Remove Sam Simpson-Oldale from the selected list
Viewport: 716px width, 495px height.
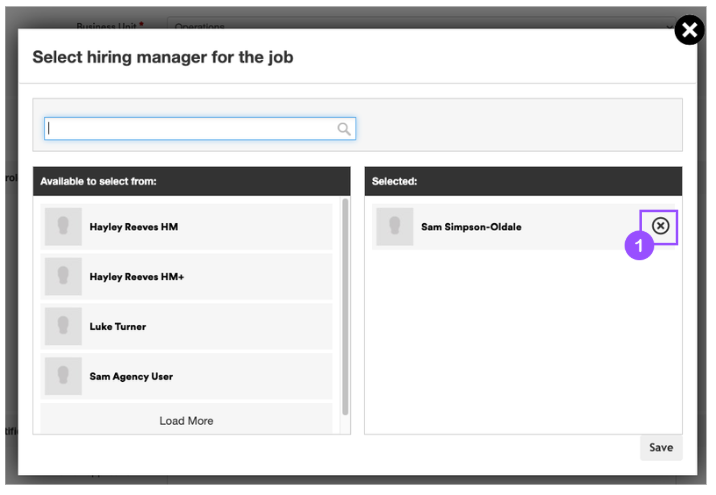[660, 226]
